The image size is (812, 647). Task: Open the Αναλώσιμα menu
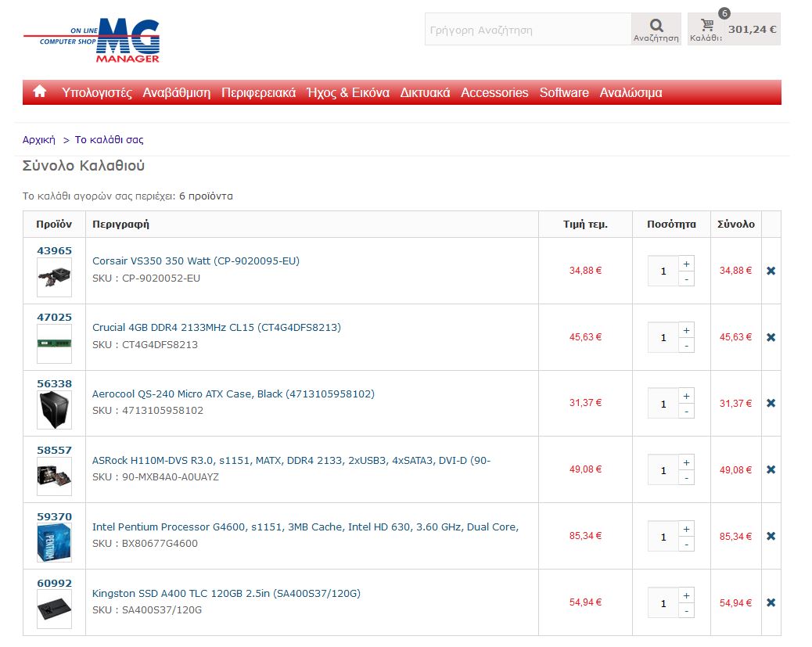point(631,93)
